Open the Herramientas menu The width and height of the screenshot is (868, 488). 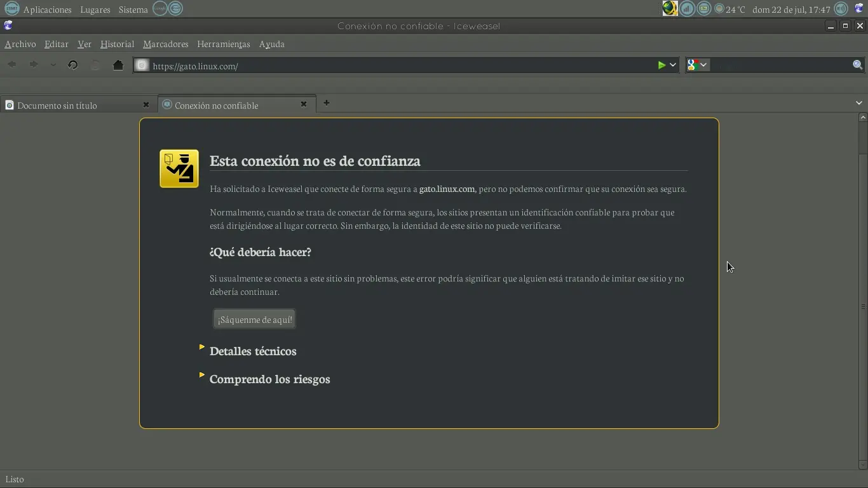click(x=224, y=44)
